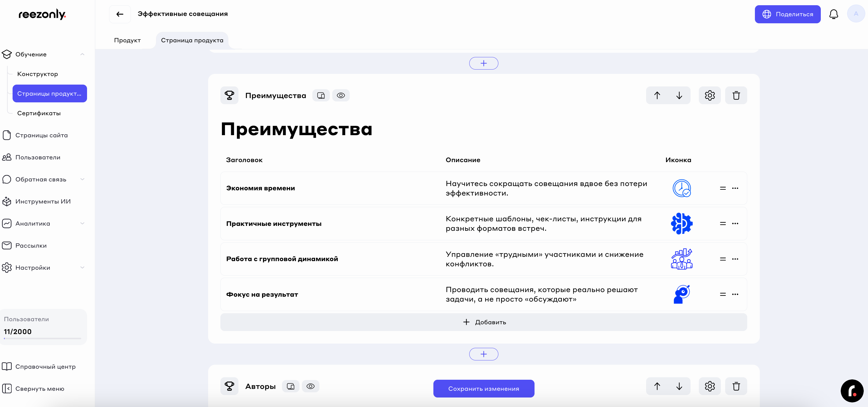Open the support chat widget
Viewport: 868px width, 407px height.
click(x=852, y=391)
